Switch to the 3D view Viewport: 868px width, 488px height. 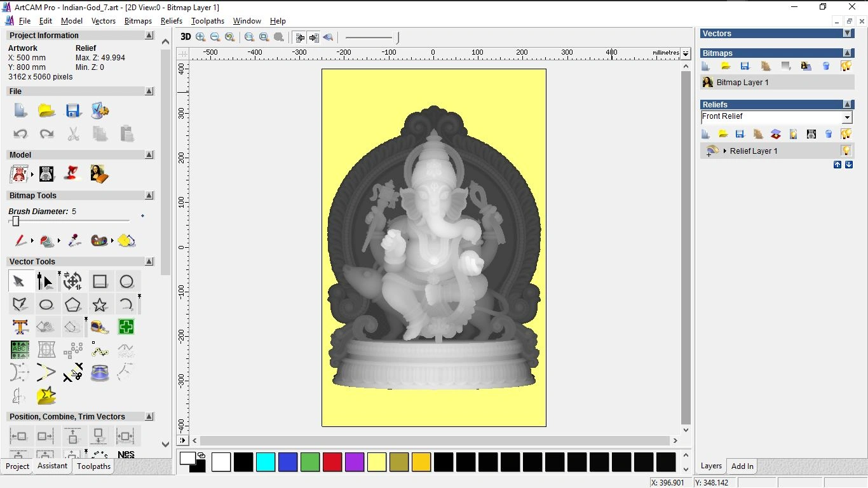point(185,37)
